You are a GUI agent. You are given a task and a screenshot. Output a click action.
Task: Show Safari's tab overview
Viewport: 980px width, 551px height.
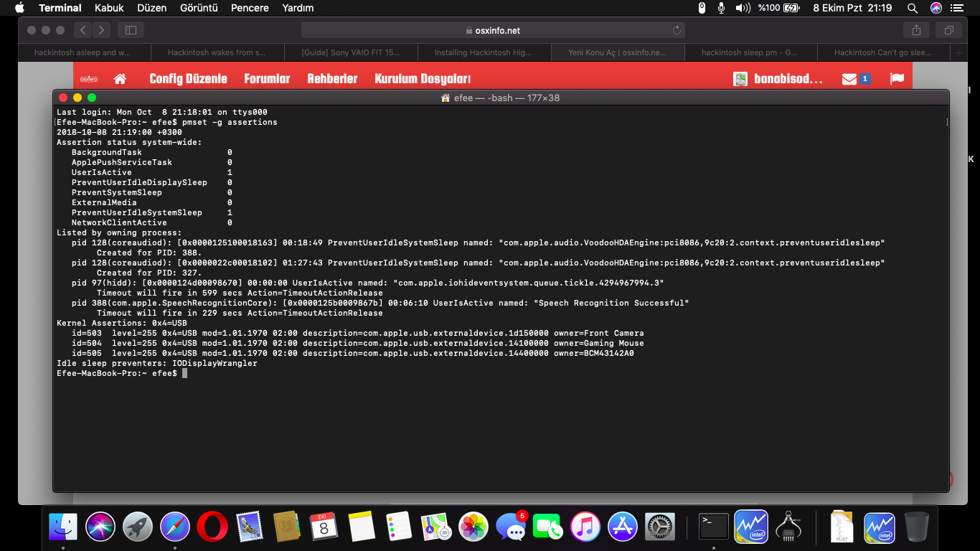[948, 30]
